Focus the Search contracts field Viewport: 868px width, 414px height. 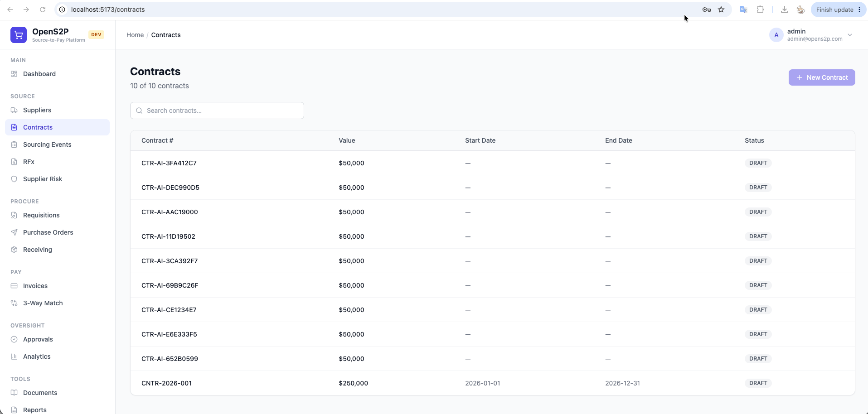coord(217,111)
